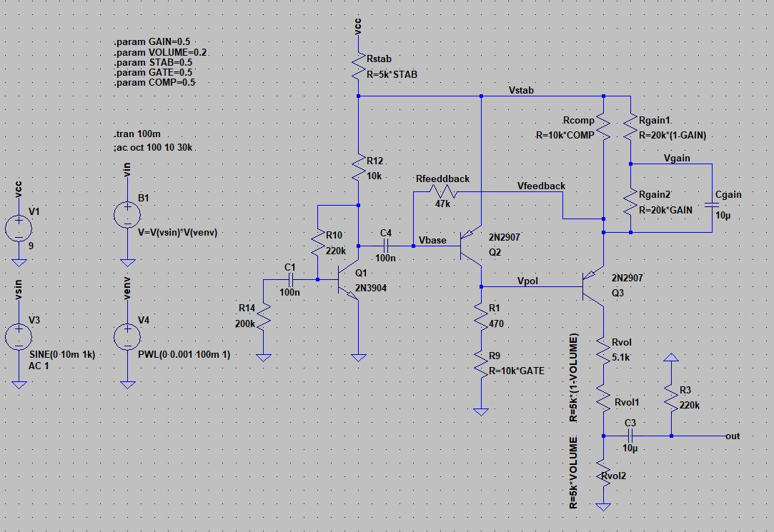Select the Q1 NPN transistor symbol
Image resolution: width=774 pixels, height=532 pixels.
point(348,279)
